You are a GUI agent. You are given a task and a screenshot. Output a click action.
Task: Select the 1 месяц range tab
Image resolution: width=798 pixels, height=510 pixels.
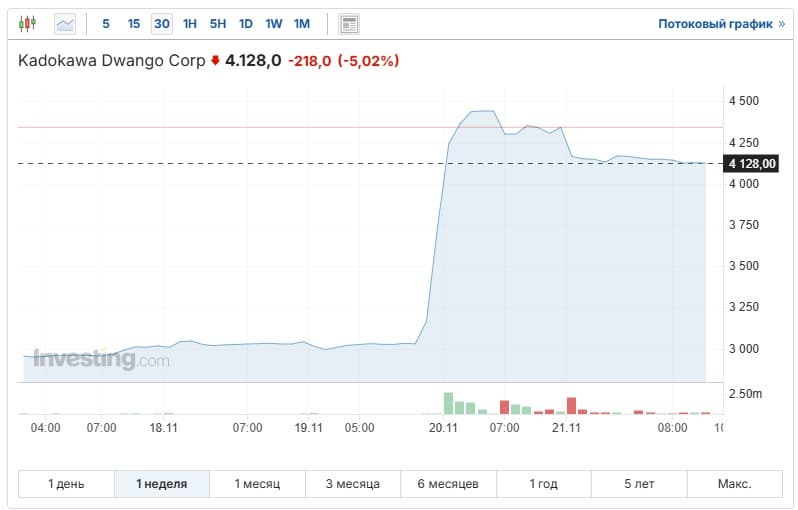point(257,484)
